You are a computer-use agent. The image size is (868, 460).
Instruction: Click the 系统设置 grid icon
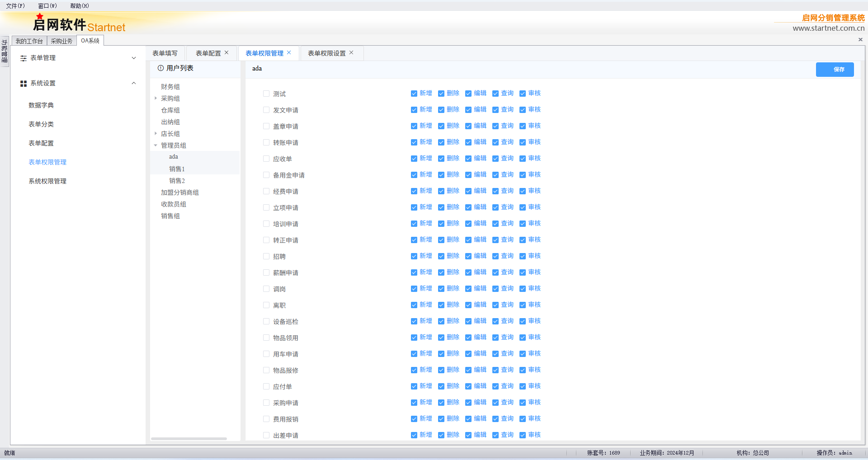24,84
